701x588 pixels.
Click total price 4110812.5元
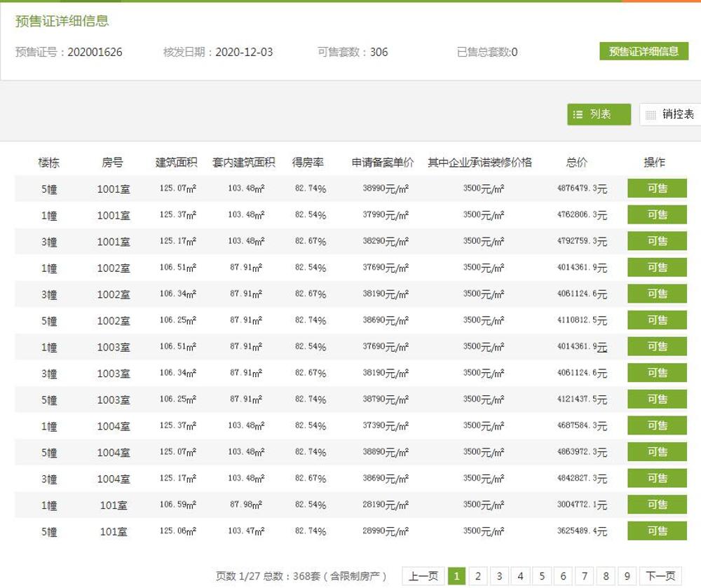point(582,320)
